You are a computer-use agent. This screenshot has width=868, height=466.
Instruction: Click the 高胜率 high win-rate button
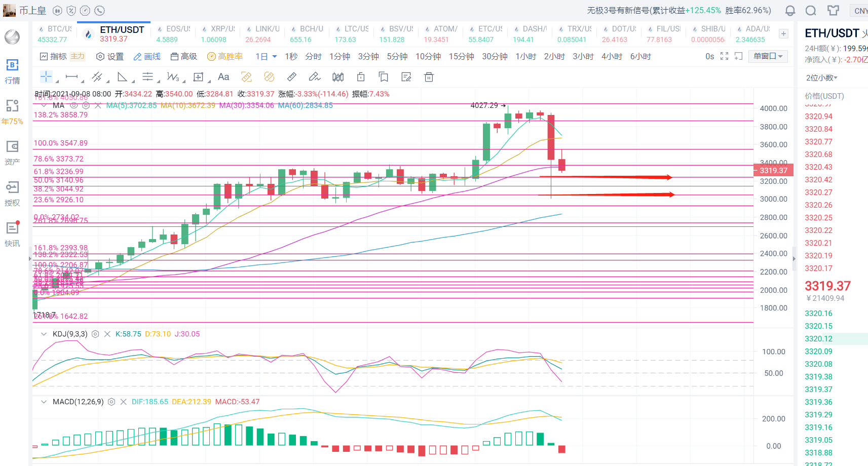tap(225, 56)
